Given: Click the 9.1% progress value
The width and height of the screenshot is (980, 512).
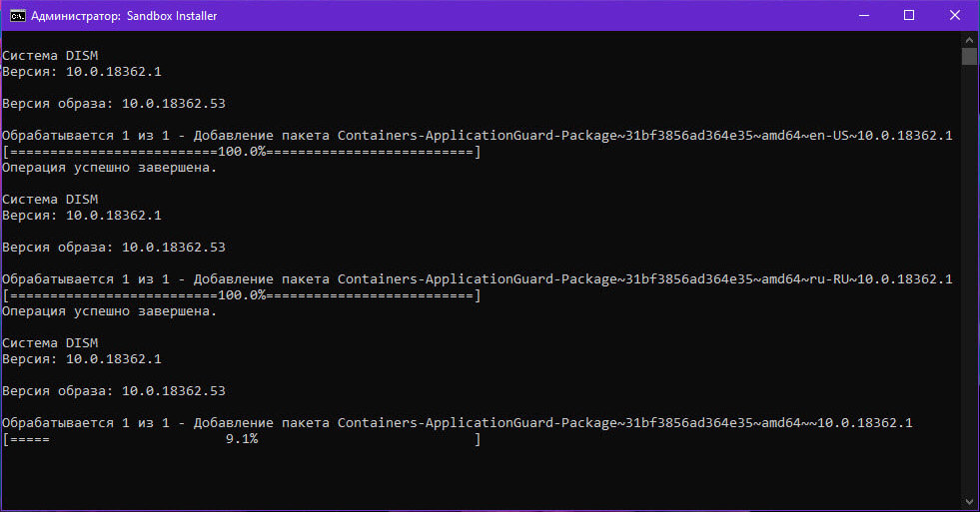Looking at the screenshot, I should point(242,439).
